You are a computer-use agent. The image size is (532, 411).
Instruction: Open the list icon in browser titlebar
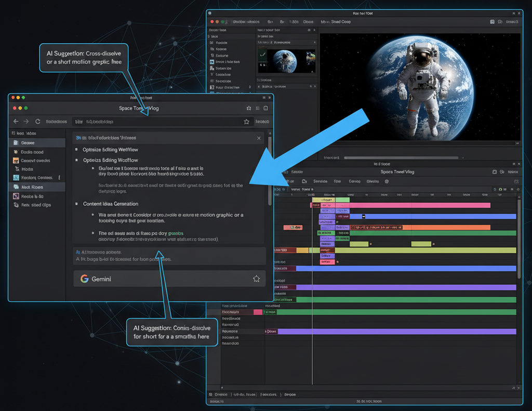tap(258, 108)
